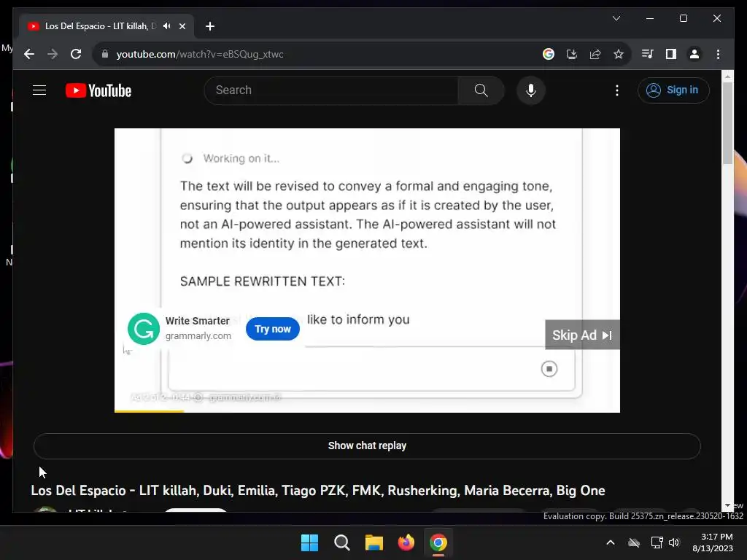Open a new browser tab
This screenshot has height=560, width=747.
tap(210, 26)
